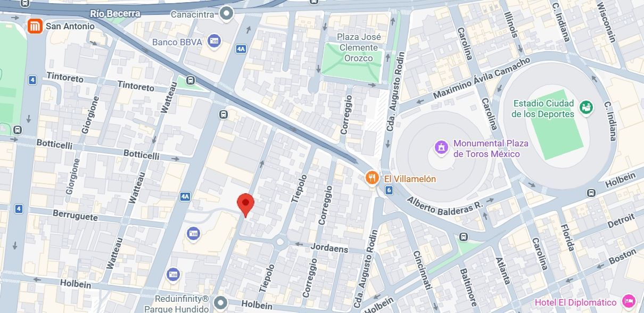Select the El Villamelón text label
The image size is (644, 313).
[410, 179]
